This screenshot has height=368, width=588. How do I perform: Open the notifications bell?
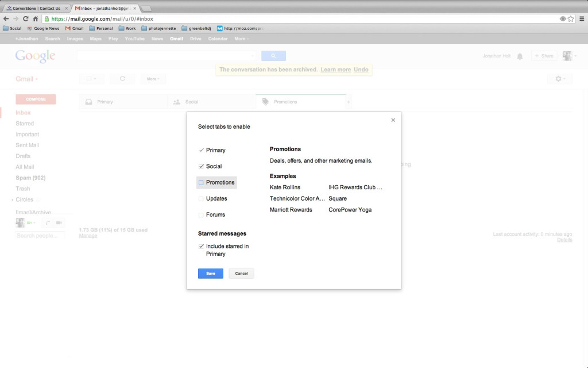520,56
